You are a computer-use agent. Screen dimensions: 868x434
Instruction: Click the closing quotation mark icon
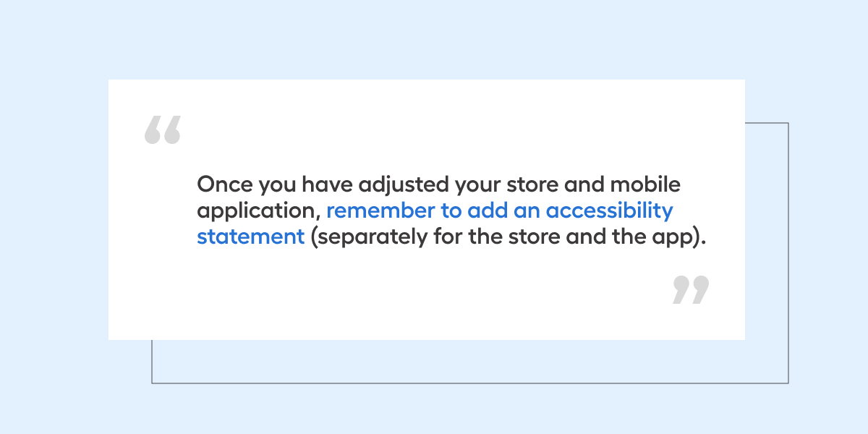(691, 289)
